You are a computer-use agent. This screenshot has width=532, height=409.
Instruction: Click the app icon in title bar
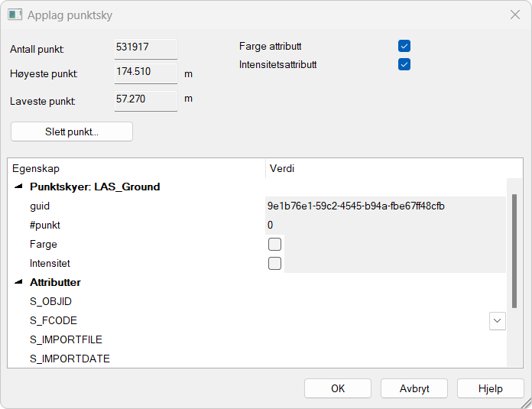pyautogui.click(x=15, y=15)
